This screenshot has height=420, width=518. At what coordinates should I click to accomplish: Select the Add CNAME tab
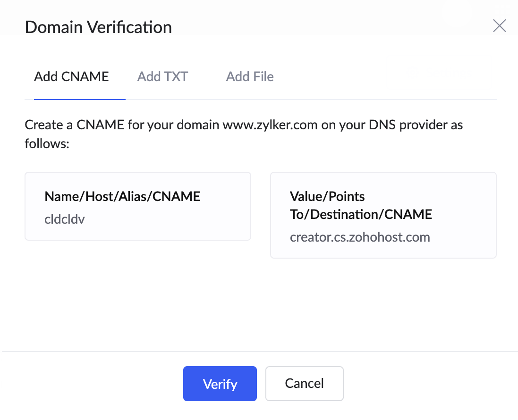[71, 76]
